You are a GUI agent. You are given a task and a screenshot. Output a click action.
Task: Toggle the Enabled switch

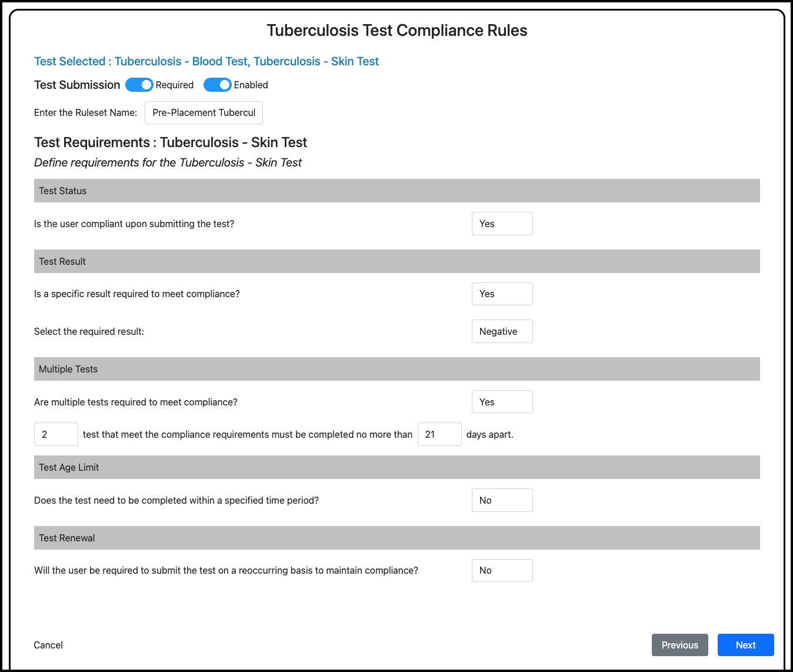pos(217,85)
